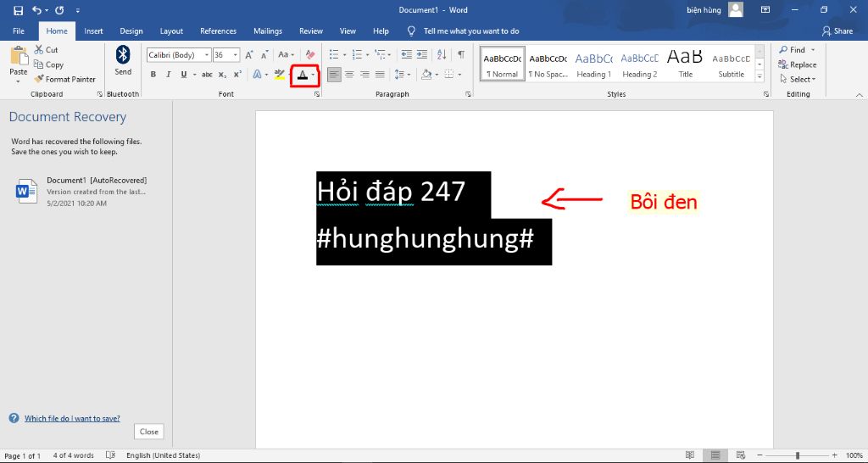Open the numbering list dropdown arrow
Screen dimensions: 868x463
pyautogui.click(x=367, y=55)
